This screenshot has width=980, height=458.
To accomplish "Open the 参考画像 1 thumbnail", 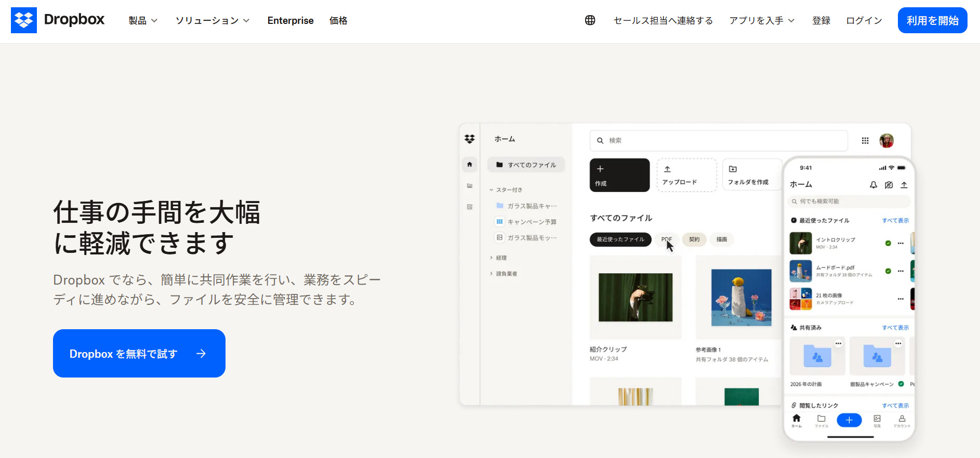I will [741, 298].
